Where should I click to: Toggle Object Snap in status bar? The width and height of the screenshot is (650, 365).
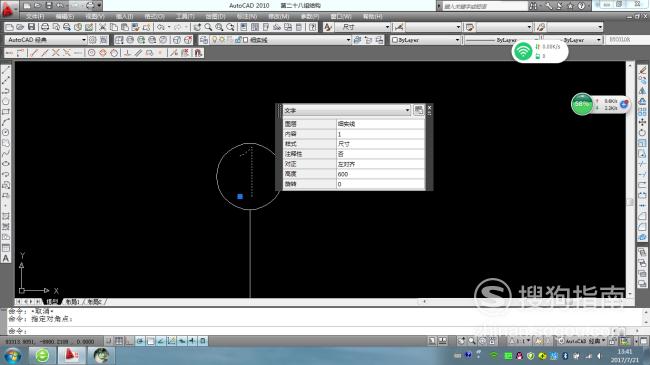point(150,341)
